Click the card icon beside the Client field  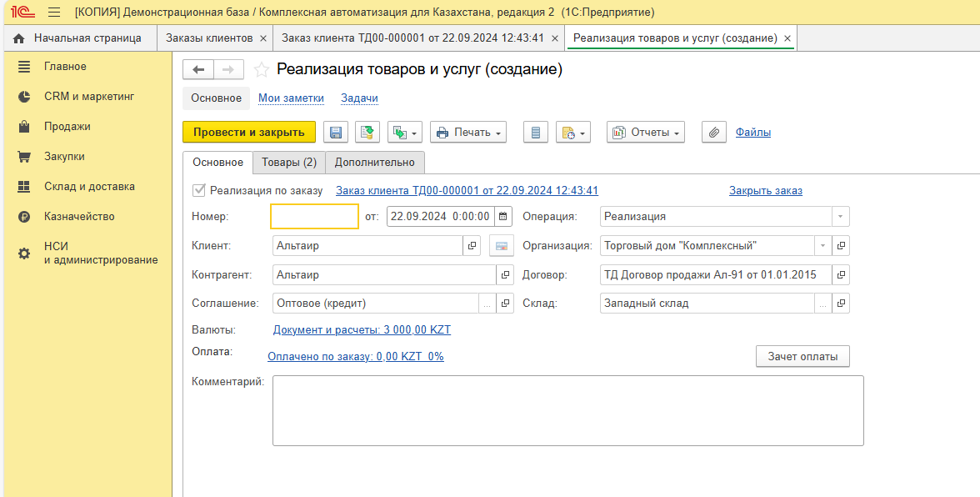[x=501, y=246]
